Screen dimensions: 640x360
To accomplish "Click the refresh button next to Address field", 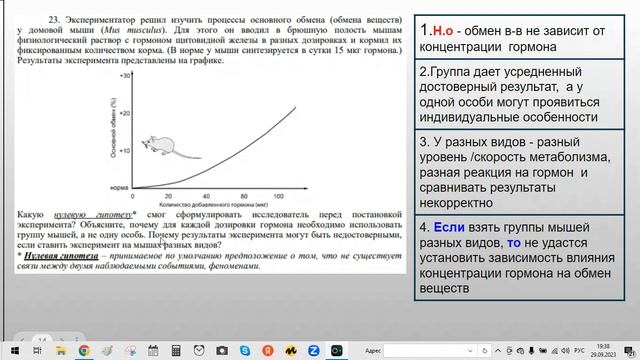I will coord(484,351).
